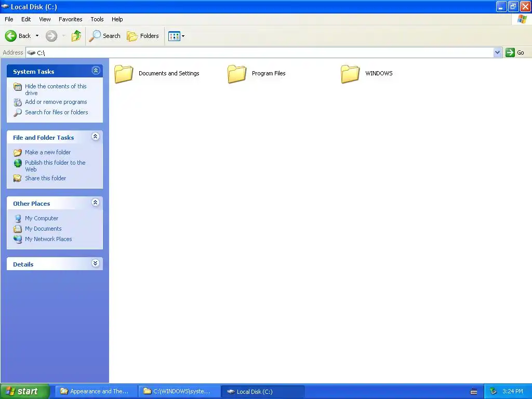
Task: Click Make a new folder link
Action: [x=48, y=152]
